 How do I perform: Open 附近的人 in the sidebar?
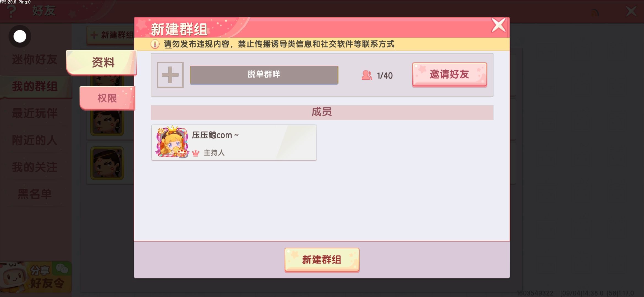coord(35,140)
